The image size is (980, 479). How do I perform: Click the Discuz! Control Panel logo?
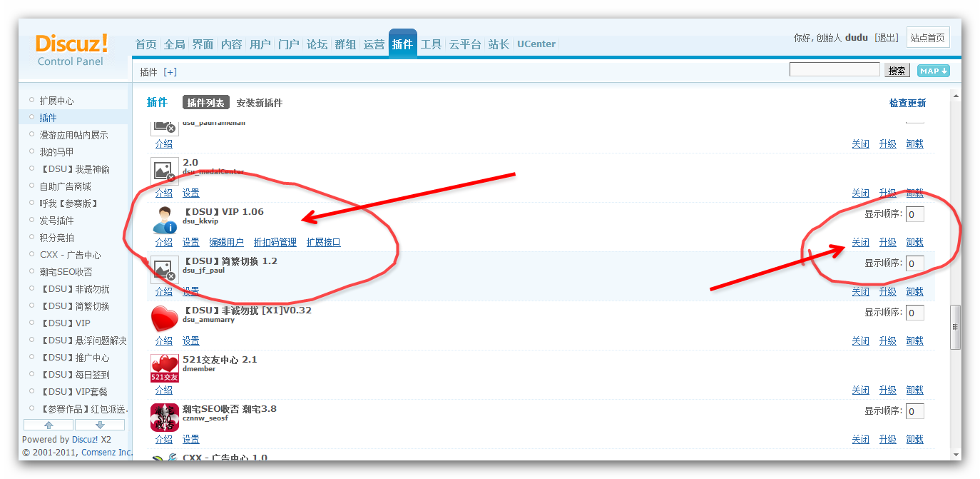71,49
